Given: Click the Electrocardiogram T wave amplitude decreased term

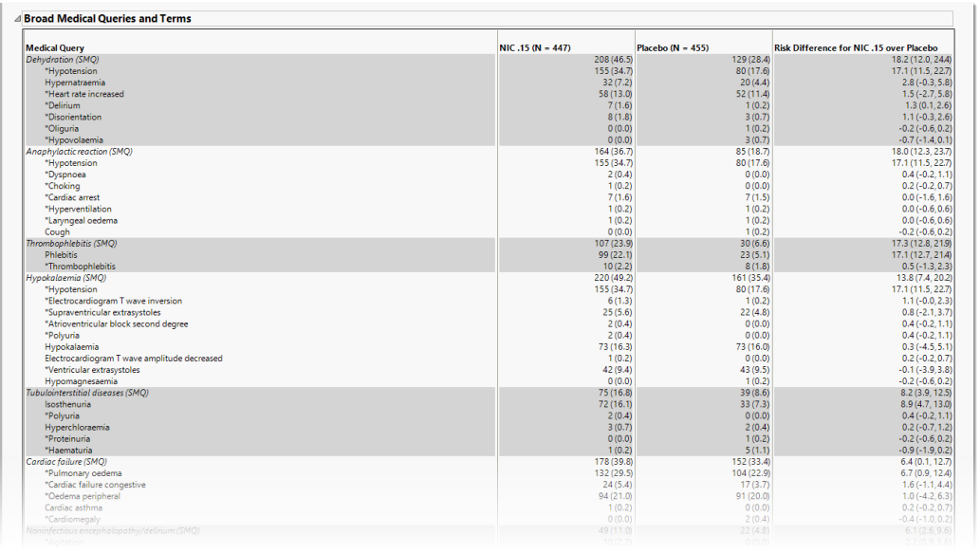Looking at the screenshot, I should click(x=134, y=359).
